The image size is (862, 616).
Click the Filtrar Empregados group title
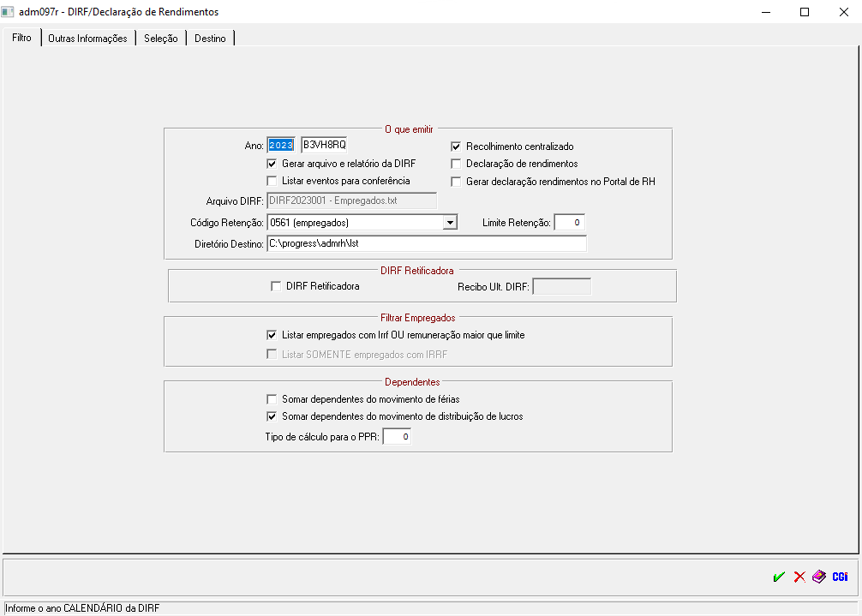418,318
